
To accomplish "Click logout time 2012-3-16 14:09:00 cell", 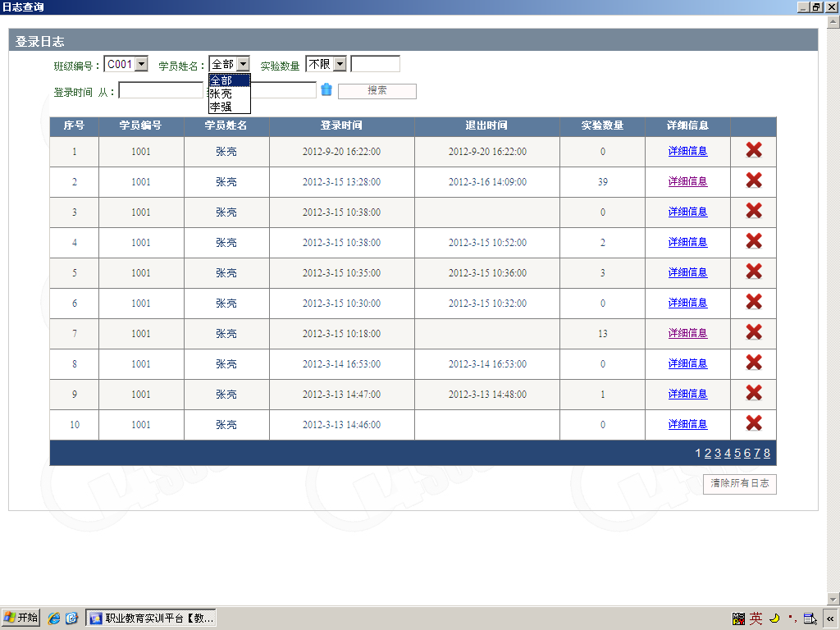I will (x=487, y=182).
